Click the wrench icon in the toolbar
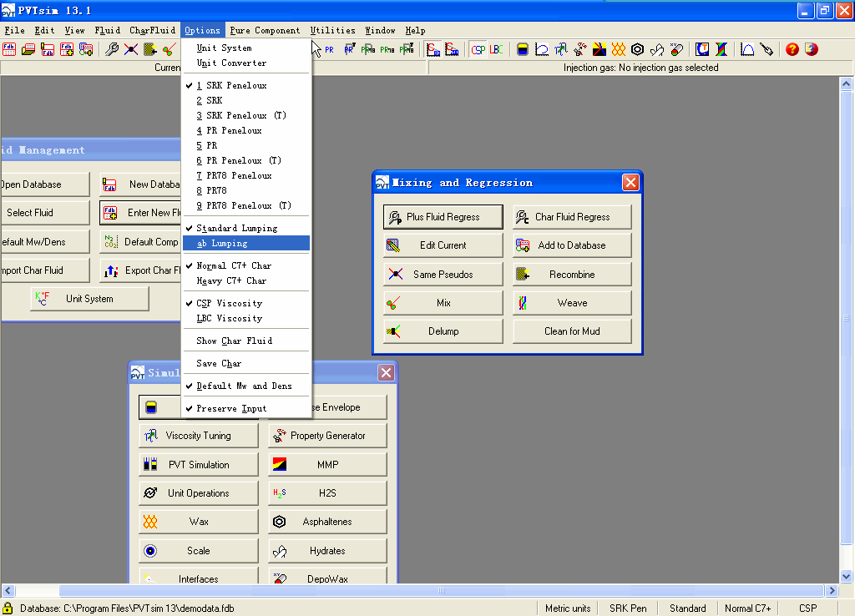The image size is (855, 616). coord(112,49)
